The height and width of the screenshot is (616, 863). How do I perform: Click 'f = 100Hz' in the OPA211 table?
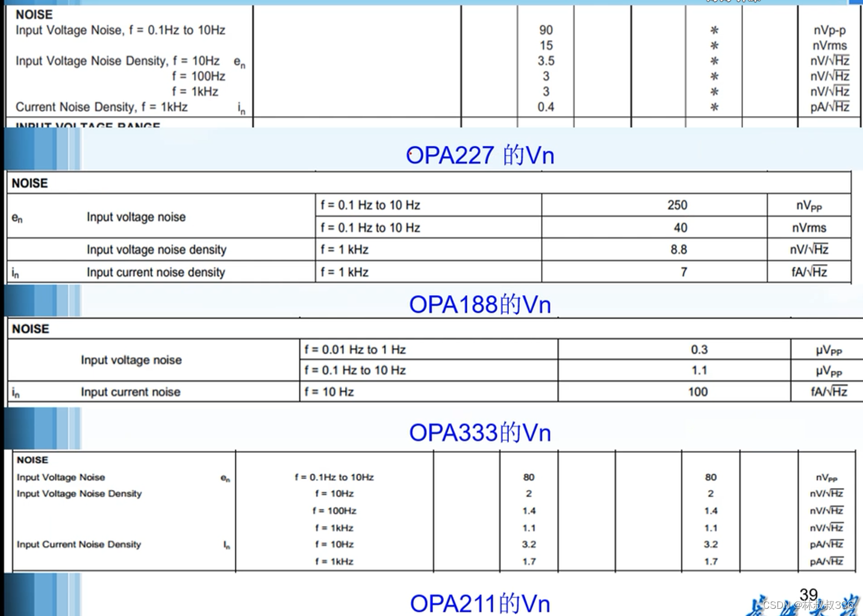(x=334, y=511)
